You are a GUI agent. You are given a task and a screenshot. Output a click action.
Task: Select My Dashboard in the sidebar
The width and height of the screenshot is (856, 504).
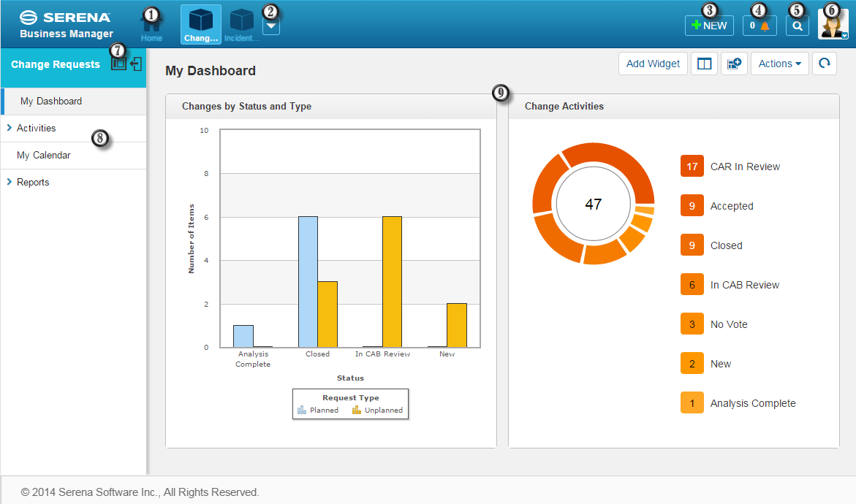(74, 102)
